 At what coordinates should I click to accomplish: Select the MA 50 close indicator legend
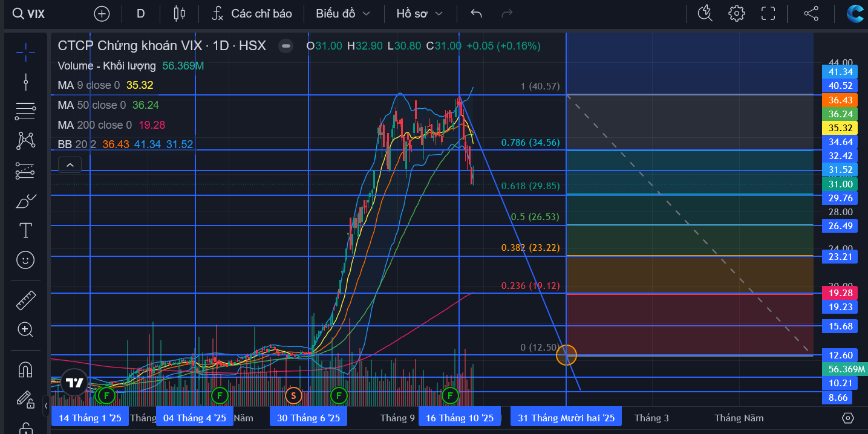tap(108, 105)
